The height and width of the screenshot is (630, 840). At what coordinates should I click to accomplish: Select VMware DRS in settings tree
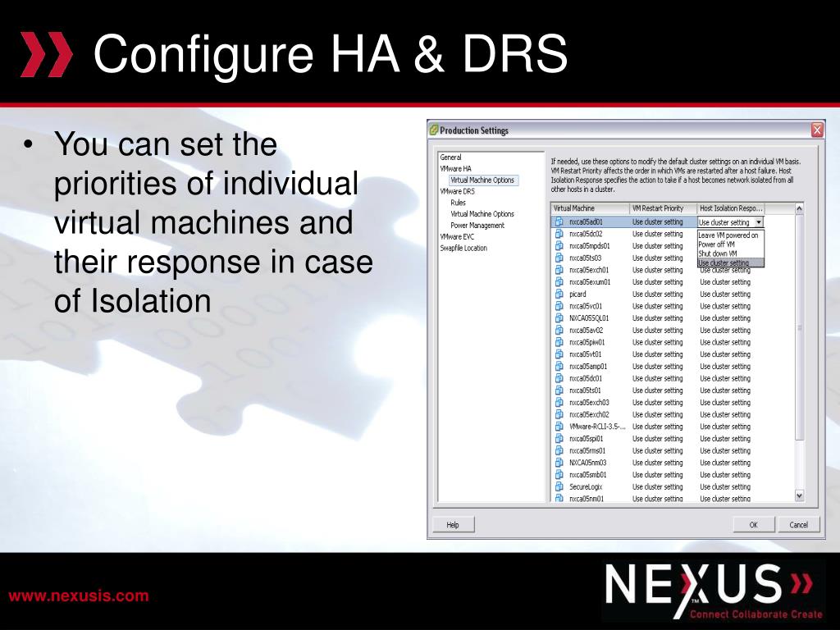tap(457, 191)
